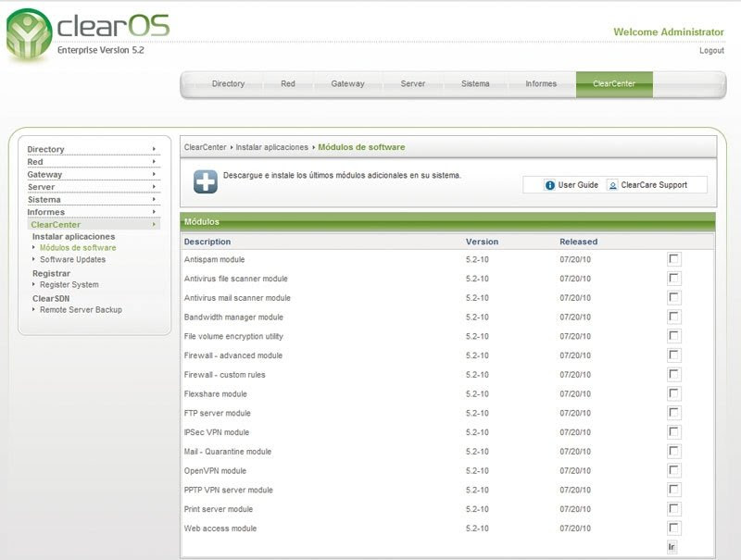This screenshot has height=560, width=741.
Task: Expand the Server sidebar section
Action: click(x=94, y=187)
